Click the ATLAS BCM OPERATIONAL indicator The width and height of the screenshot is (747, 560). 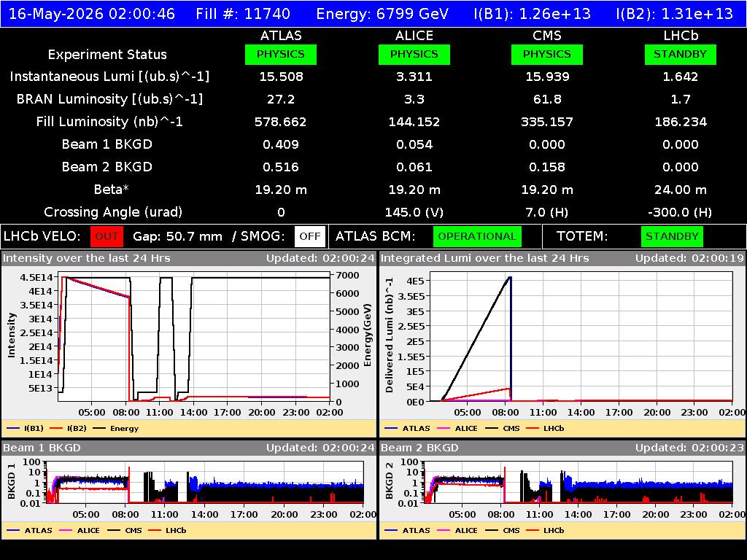477,237
